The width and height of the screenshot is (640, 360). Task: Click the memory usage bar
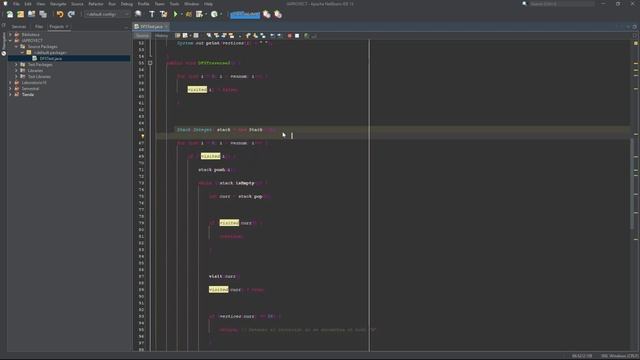tap(245, 15)
